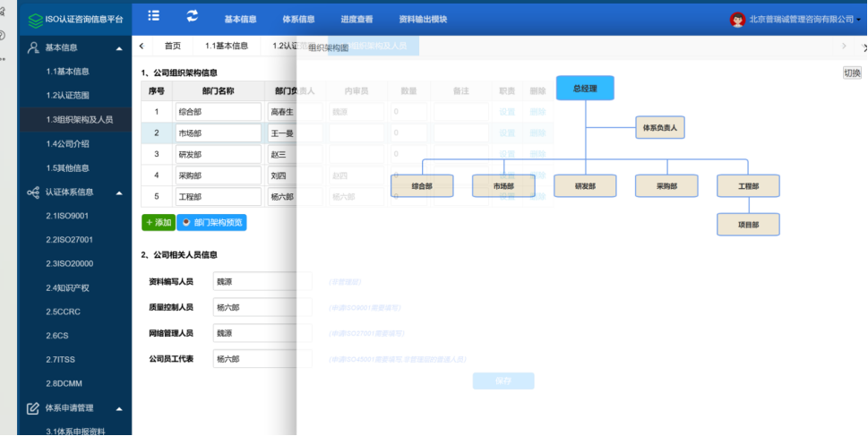Open the 基本信息 top menu
The height and width of the screenshot is (436, 868).
pos(240,20)
